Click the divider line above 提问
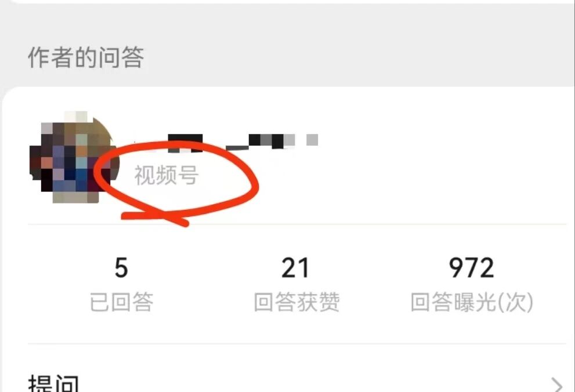 coord(297,344)
